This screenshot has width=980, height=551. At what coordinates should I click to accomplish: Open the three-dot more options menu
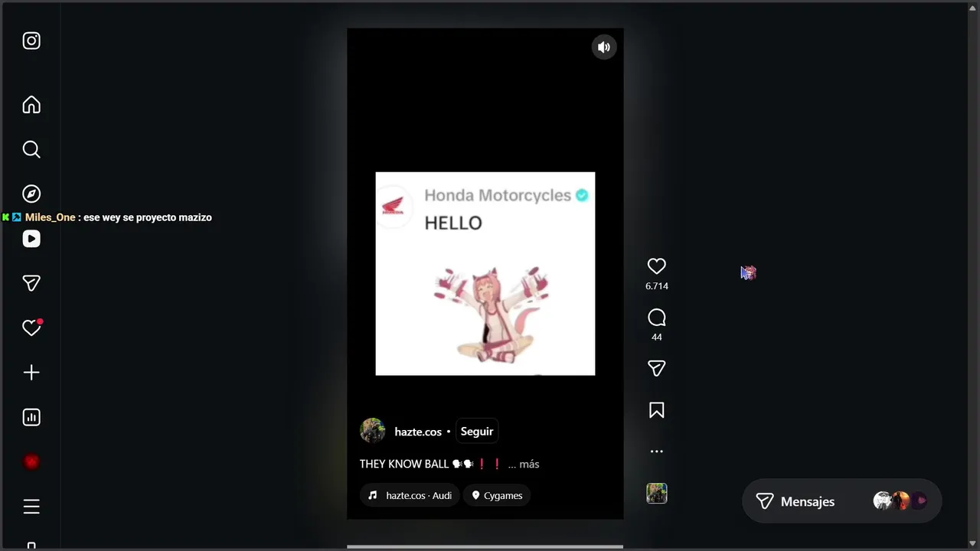tap(656, 452)
